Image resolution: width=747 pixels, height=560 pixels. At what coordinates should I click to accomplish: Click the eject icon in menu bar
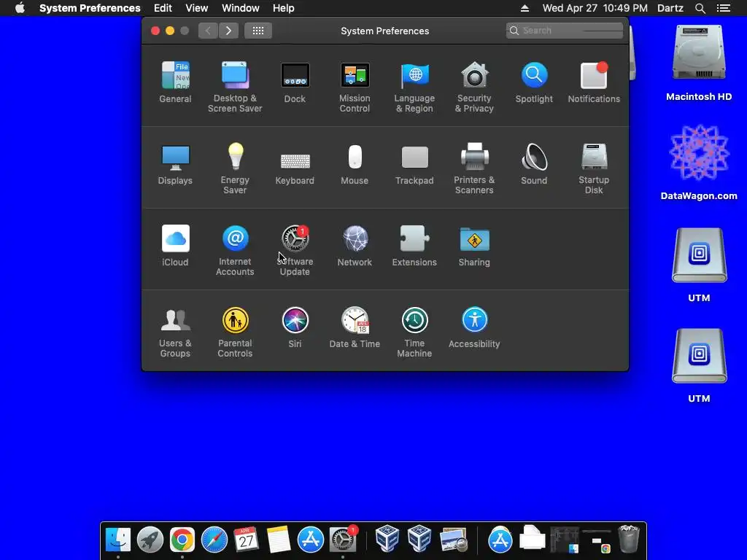point(525,8)
